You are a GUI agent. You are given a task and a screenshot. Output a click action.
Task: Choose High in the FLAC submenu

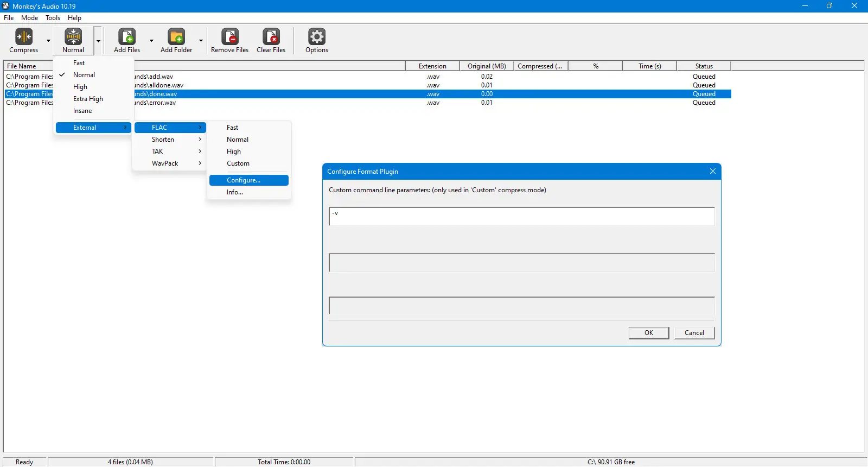click(249, 152)
